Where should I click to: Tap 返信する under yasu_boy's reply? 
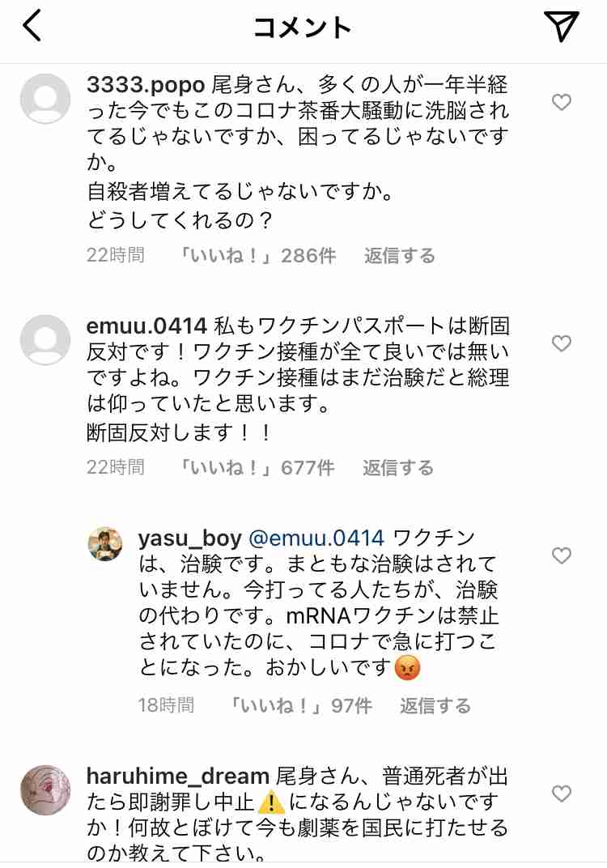(x=436, y=705)
